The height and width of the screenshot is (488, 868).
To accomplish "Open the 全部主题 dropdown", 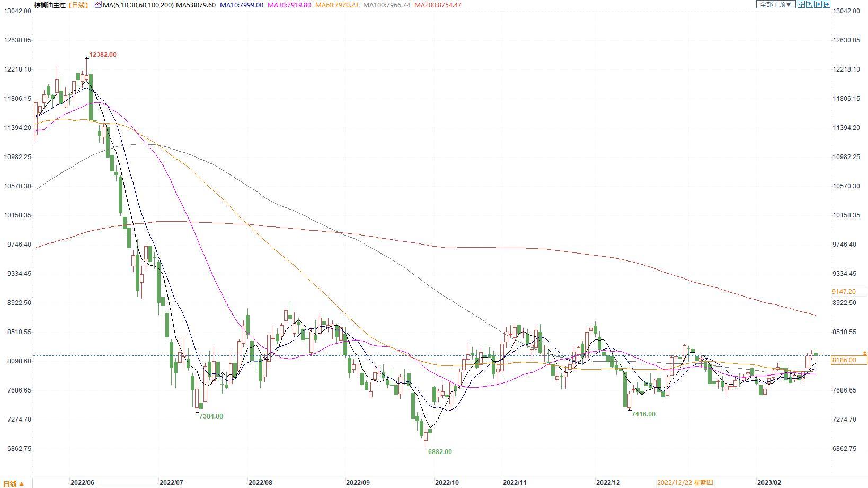I will point(775,5).
